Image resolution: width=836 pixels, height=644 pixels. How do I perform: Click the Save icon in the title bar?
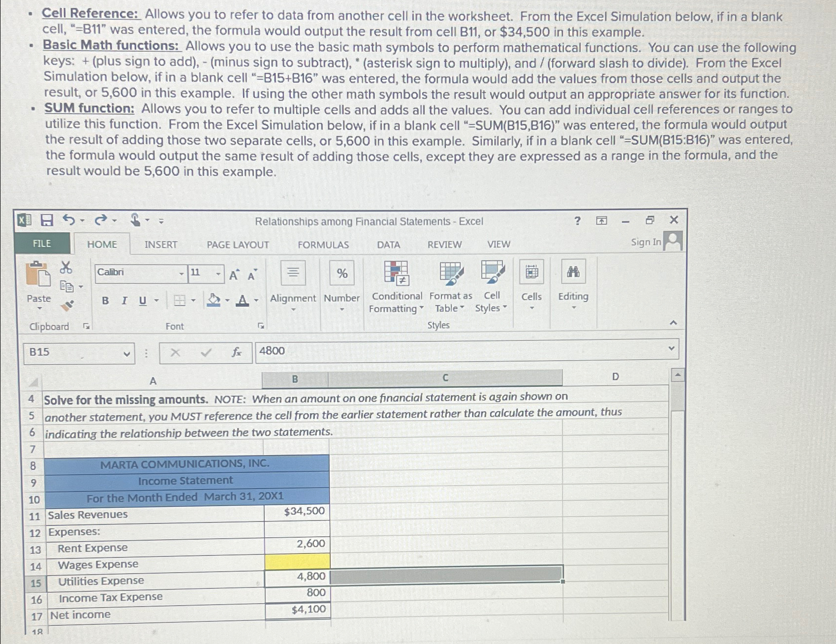point(47,220)
